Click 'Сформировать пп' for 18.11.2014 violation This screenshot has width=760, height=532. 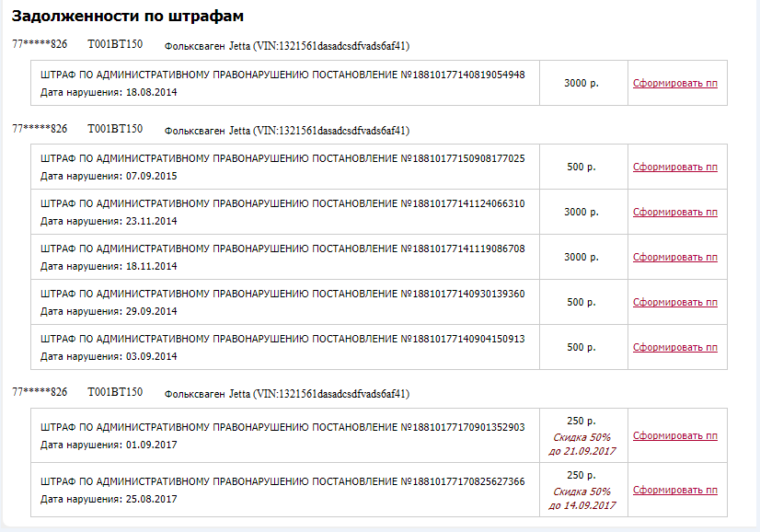coord(674,257)
